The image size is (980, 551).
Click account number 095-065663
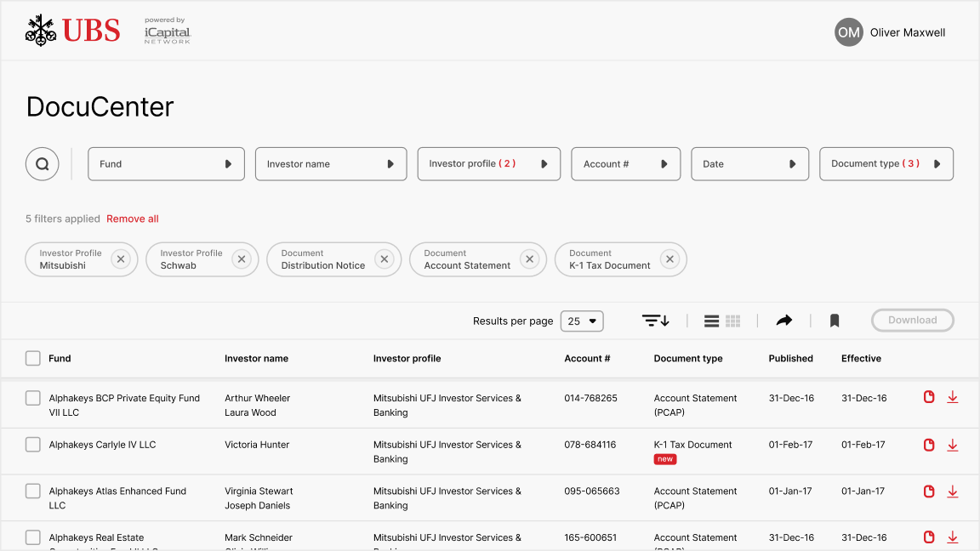click(x=592, y=491)
